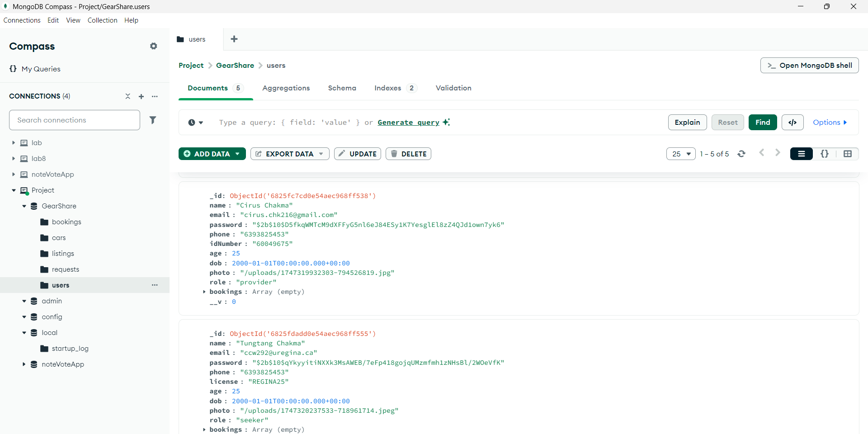Open users collection more options menu
The width and height of the screenshot is (868, 434).
pyautogui.click(x=155, y=285)
